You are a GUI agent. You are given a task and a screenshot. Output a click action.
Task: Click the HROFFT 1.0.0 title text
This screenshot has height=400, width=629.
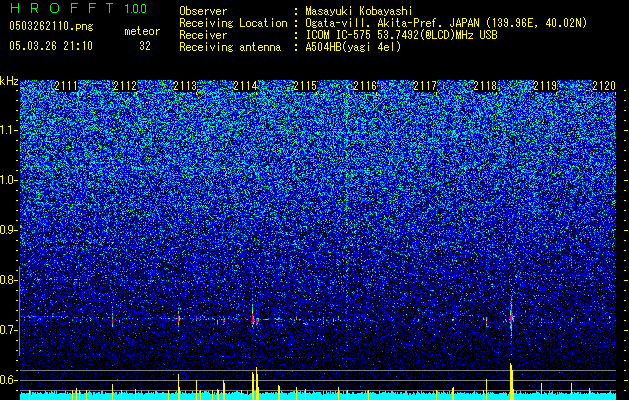tap(79, 8)
